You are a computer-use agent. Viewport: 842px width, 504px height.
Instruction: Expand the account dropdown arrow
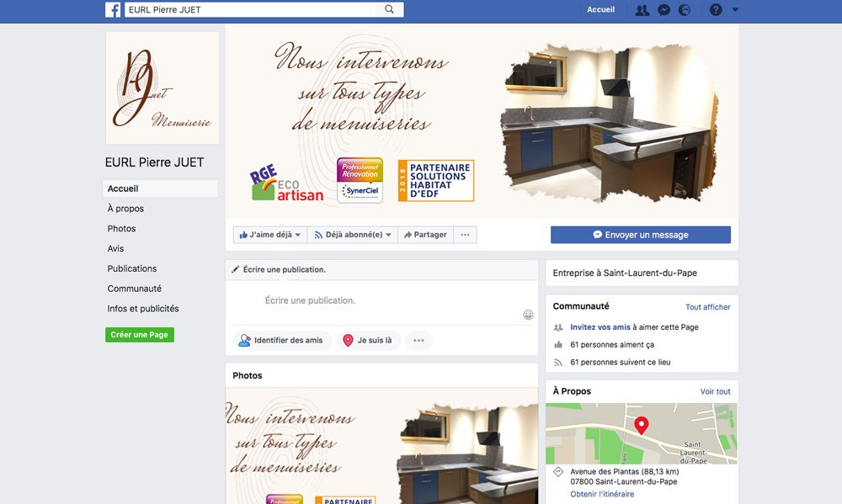pyautogui.click(x=735, y=9)
